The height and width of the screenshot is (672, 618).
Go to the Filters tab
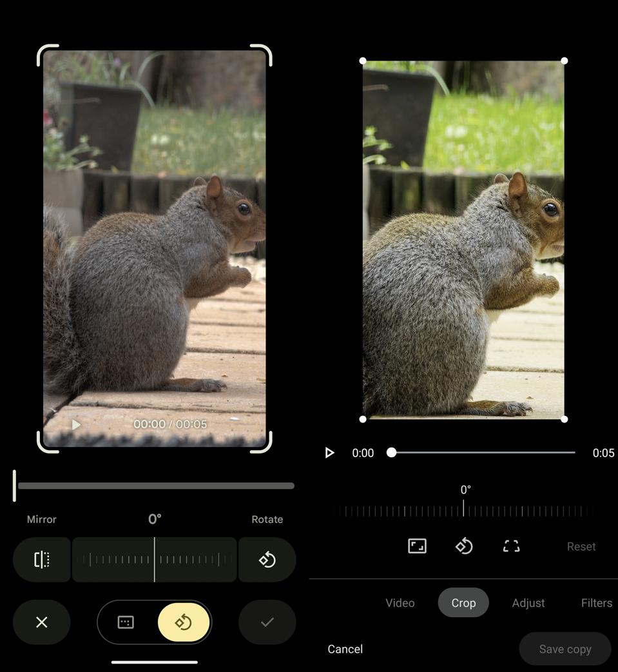pyautogui.click(x=596, y=603)
